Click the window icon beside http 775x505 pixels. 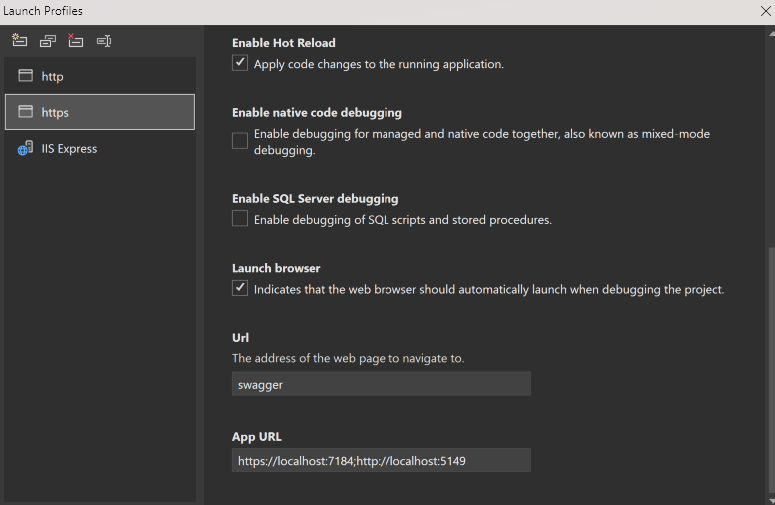pos(26,76)
